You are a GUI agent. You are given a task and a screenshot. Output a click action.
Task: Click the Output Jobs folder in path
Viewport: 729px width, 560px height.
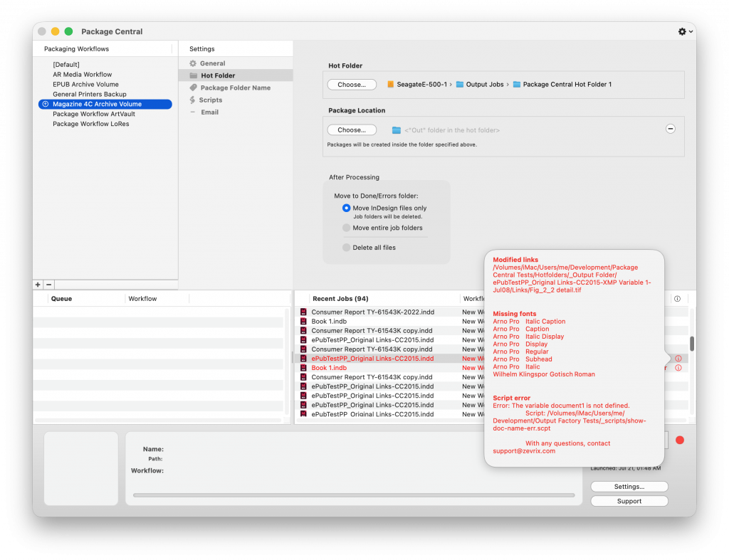(x=480, y=84)
